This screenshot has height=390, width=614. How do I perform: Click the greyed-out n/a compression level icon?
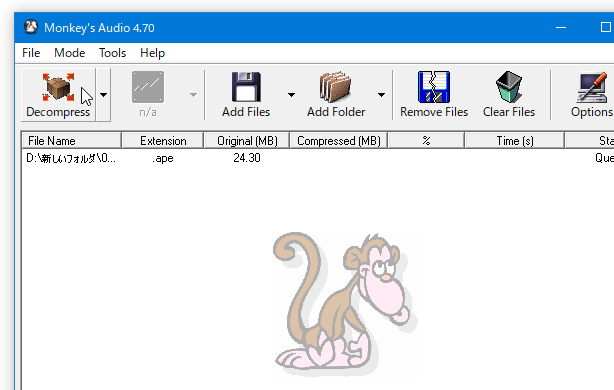[x=148, y=87]
